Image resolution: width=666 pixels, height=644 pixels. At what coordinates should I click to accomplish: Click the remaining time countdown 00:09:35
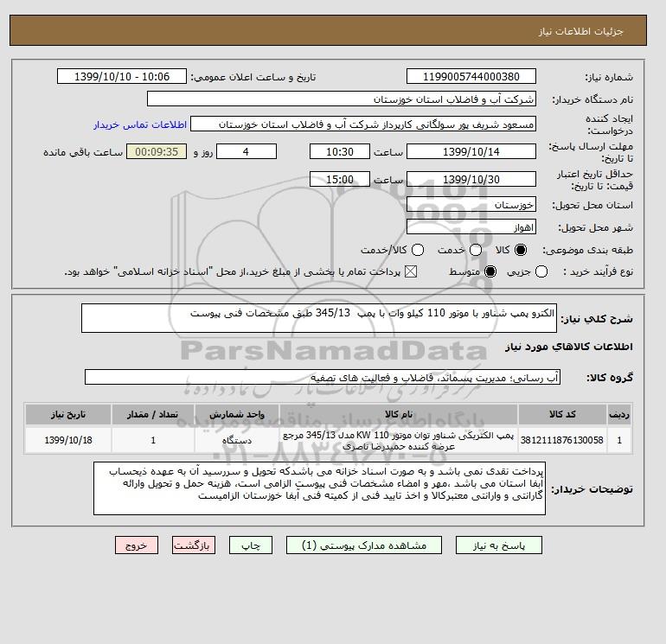[x=157, y=151]
